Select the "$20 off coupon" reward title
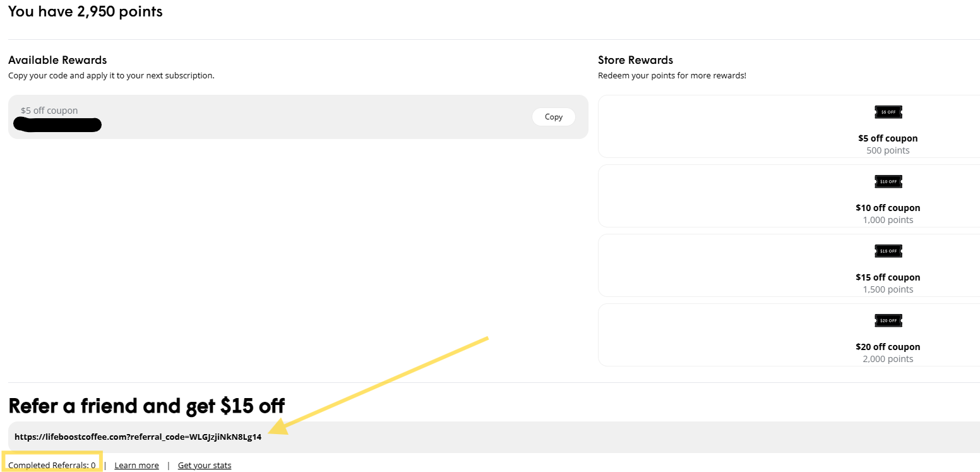Screen dimensions: 980x472 coord(888,347)
